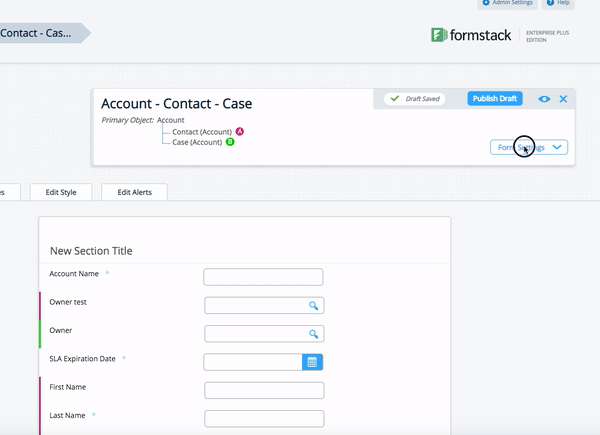Close the form editor with X icon

[563, 99]
